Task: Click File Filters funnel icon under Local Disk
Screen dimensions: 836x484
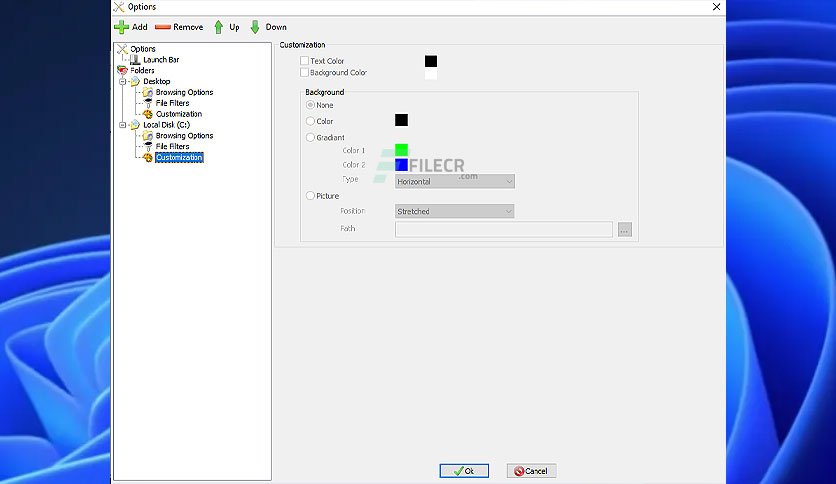Action: (x=148, y=147)
